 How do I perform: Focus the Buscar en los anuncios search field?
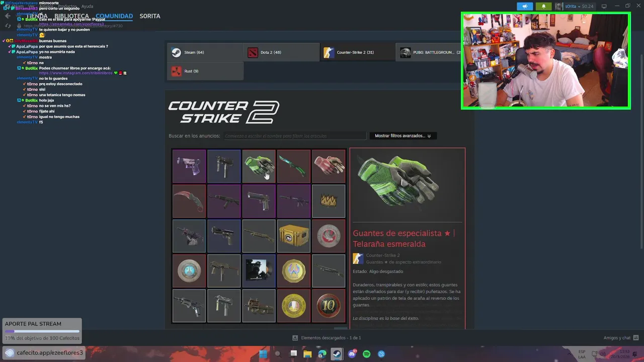click(x=295, y=136)
